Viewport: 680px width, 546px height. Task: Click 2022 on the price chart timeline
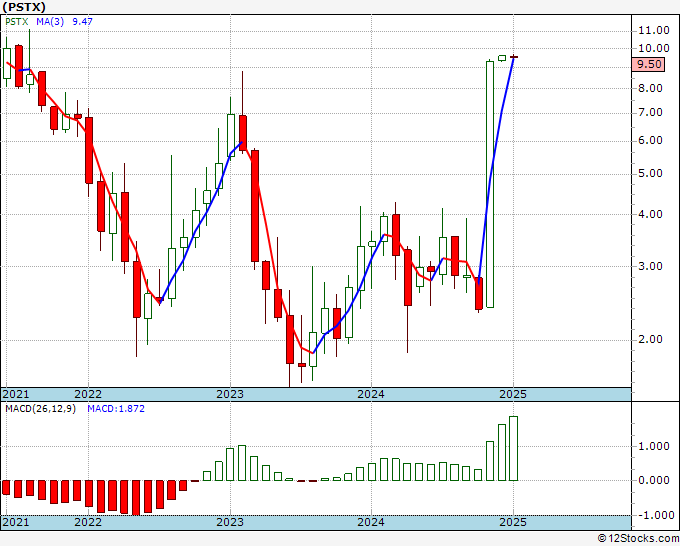tap(88, 394)
